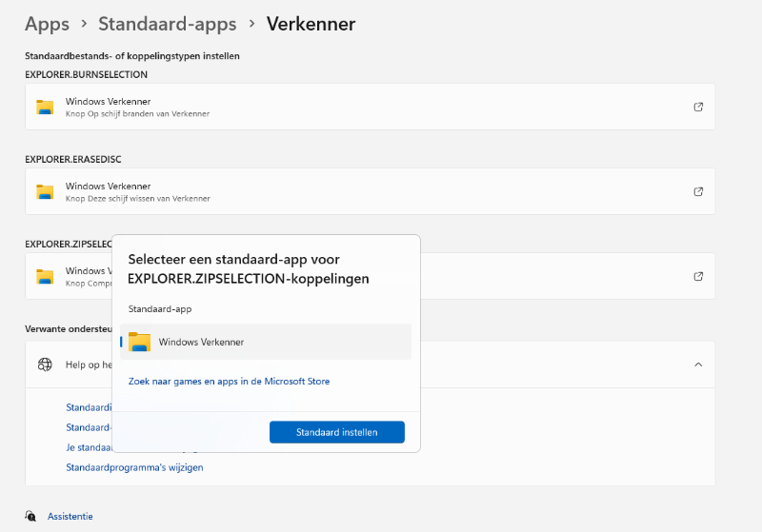Open external link icon for EXPLORER.ZIPSELECTION row
762x532 pixels.
pos(698,276)
